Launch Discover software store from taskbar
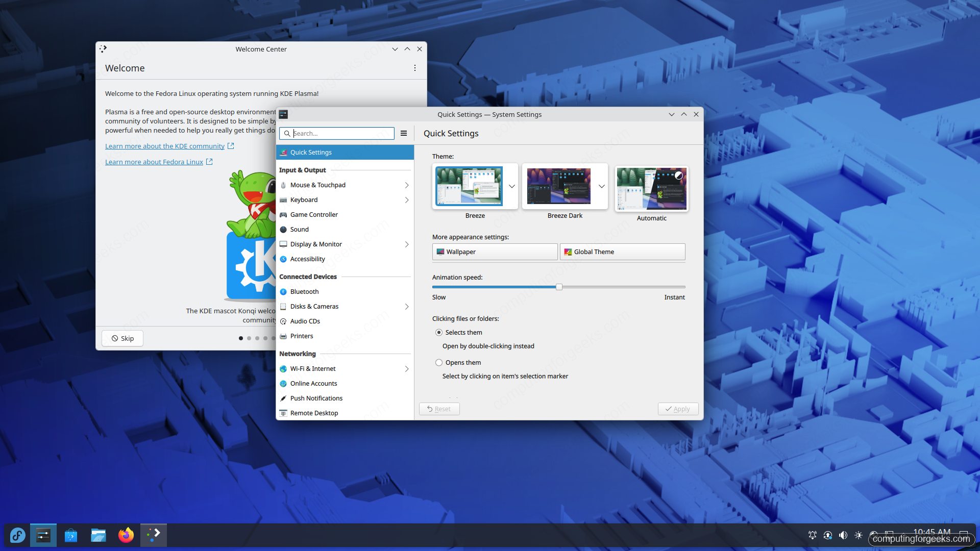980x551 pixels. click(71, 535)
